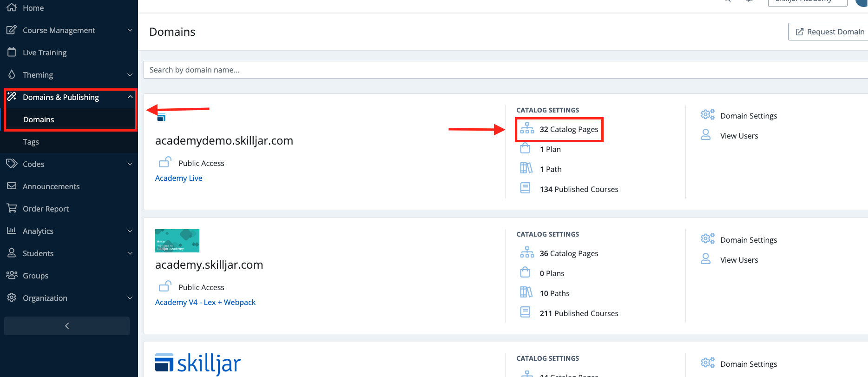Image resolution: width=868 pixels, height=377 pixels.
Task: Collapse Domains & Publishing chevron
Action: coord(130,97)
